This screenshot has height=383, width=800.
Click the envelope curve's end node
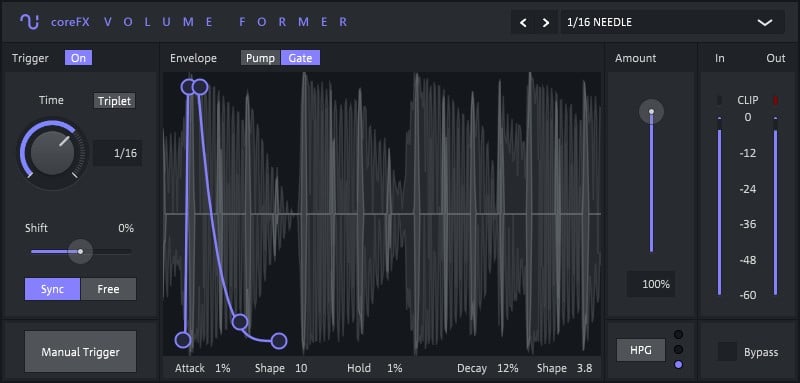pos(279,341)
